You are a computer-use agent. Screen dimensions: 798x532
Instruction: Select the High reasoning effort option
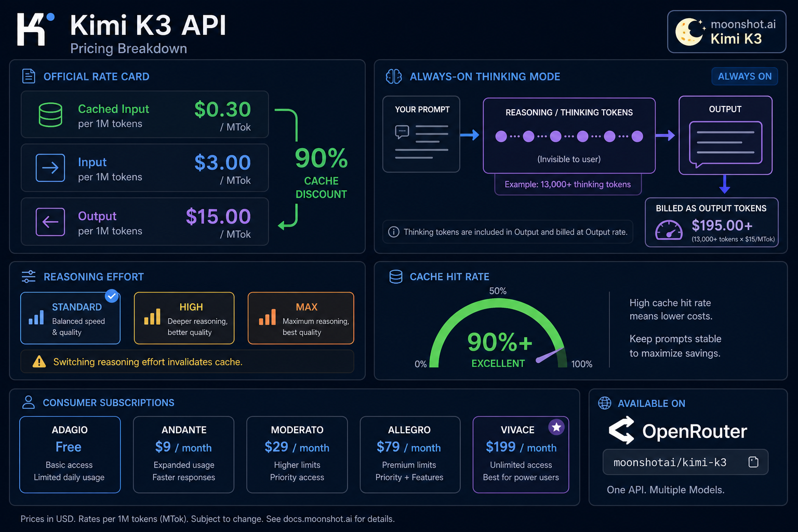coord(184,318)
